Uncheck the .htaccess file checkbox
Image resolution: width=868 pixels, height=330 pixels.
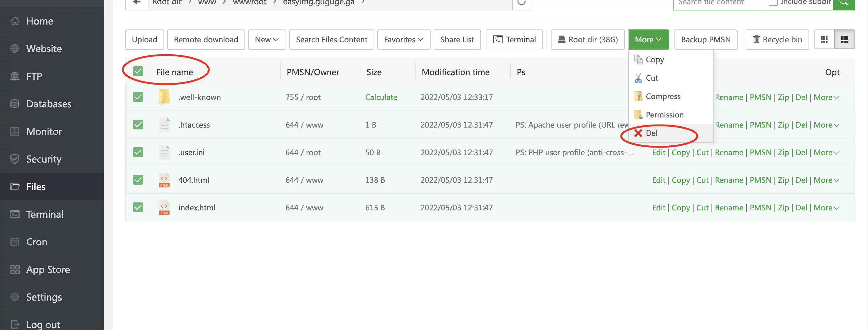pos(138,125)
